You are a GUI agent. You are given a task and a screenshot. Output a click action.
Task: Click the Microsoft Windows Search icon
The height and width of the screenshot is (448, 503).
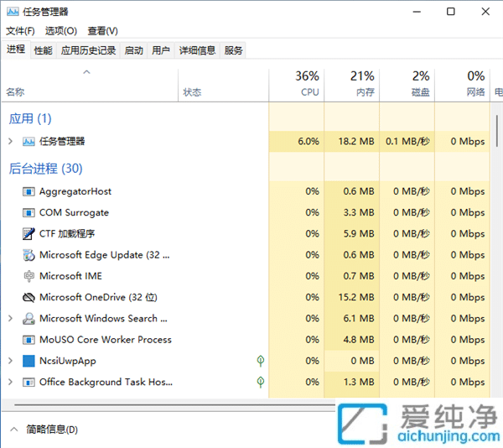pyautogui.click(x=29, y=318)
